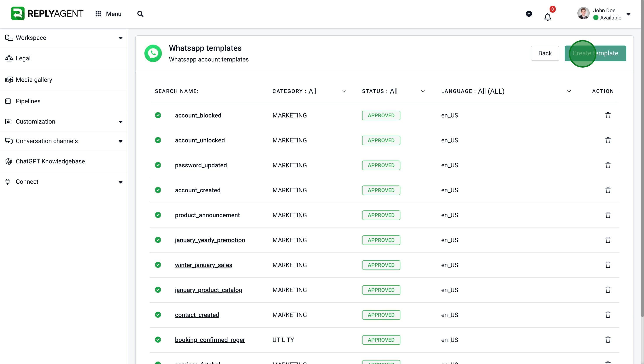The image size is (644, 364).
Task: Click the Legal scales icon
Action: [9, 58]
